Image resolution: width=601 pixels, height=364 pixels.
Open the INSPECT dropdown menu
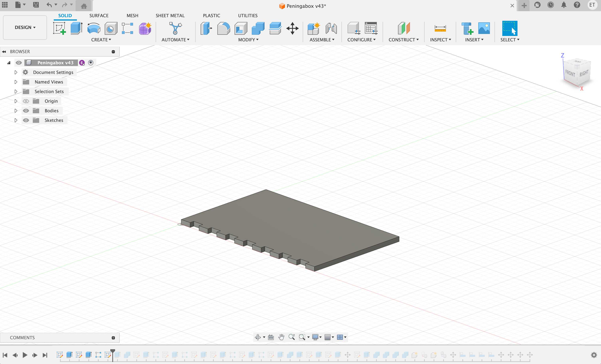(441, 40)
